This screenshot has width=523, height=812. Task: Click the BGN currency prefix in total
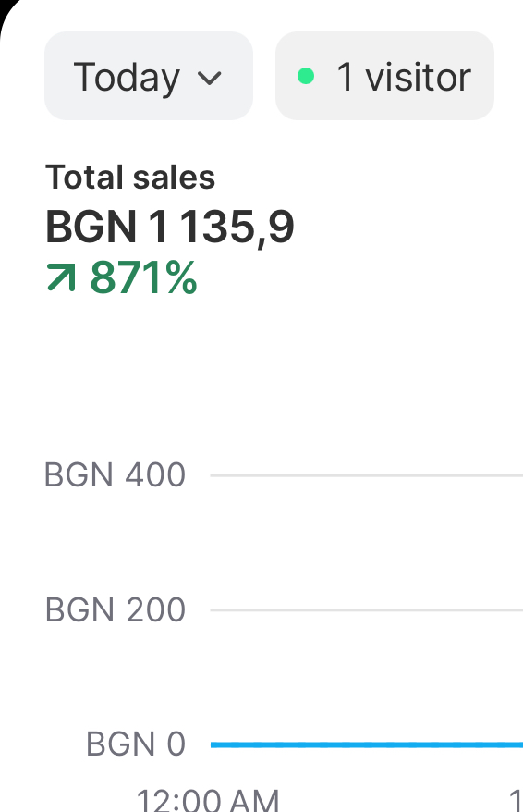click(x=91, y=227)
